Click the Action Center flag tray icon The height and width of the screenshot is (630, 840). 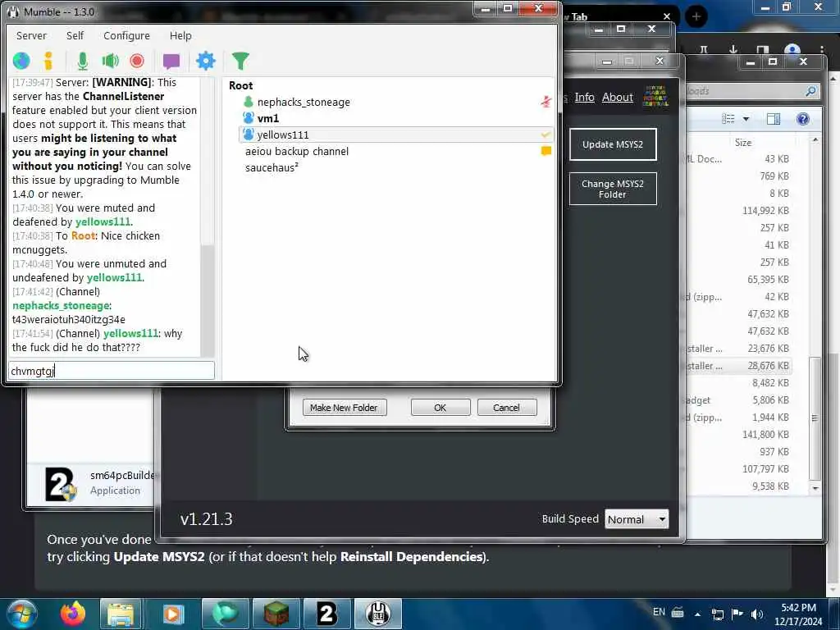pos(737,614)
